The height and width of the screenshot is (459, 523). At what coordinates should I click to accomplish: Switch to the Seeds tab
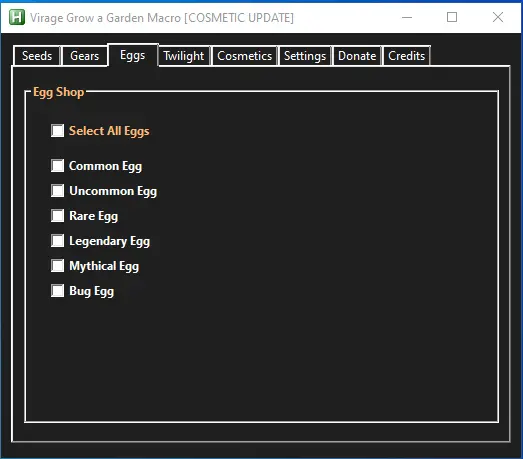coord(37,56)
